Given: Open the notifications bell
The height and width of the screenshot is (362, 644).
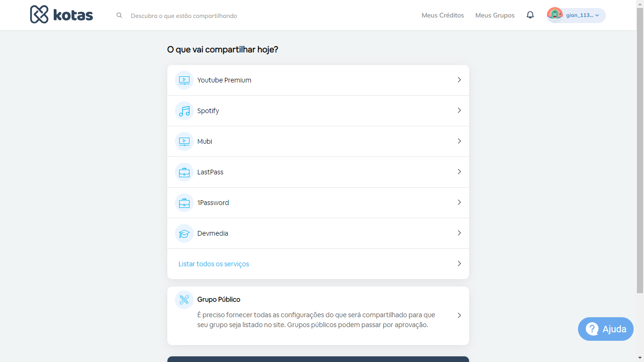Looking at the screenshot, I should [x=530, y=15].
